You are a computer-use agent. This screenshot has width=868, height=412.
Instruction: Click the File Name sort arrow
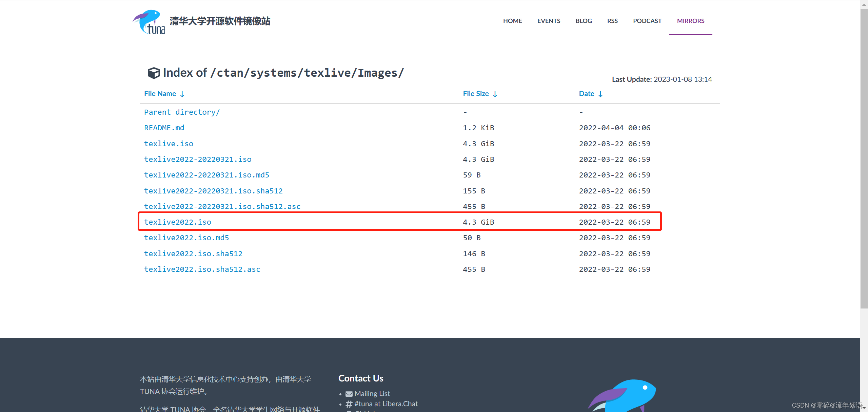[x=182, y=94]
